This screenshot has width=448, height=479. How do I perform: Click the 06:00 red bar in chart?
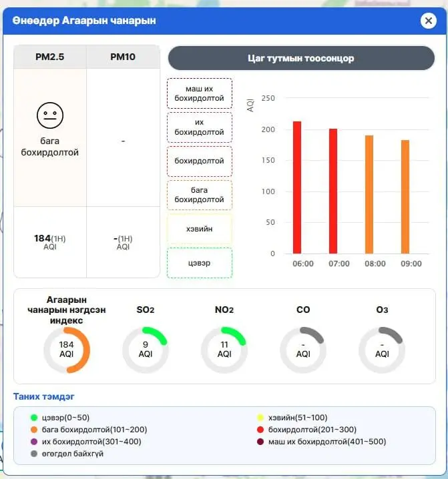point(297,187)
